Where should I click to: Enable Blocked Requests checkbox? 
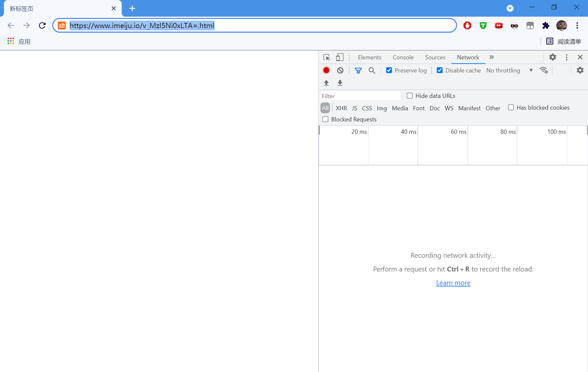325,119
